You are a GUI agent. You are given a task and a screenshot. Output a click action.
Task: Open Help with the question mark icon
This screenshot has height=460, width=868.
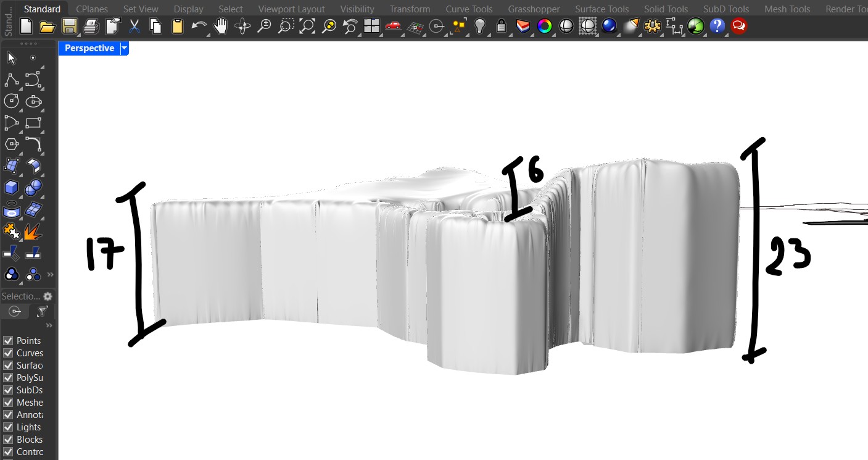tap(717, 27)
